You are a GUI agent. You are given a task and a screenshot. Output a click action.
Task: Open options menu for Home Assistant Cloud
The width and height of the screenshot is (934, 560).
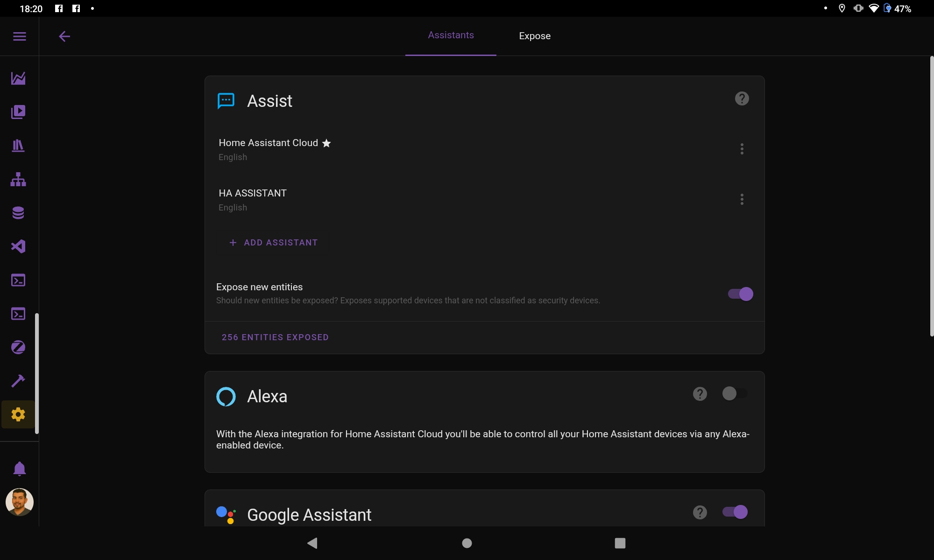tap(742, 149)
